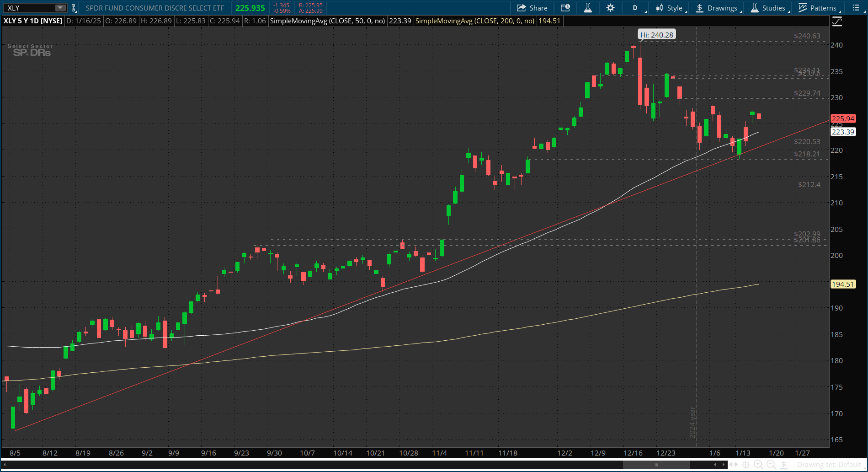Click the $240.63 price level label
Image resolution: width=868 pixels, height=472 pixels.
[x=807, y=36]
